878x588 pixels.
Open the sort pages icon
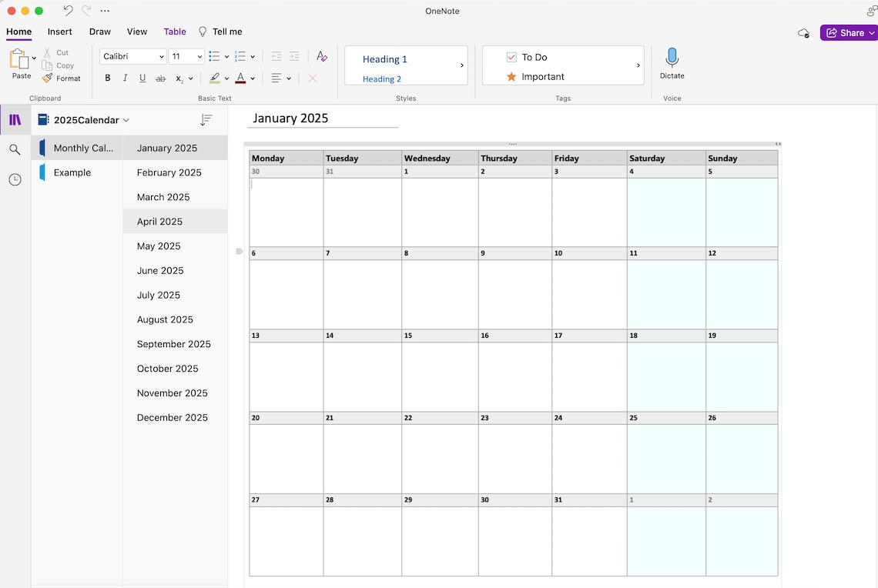206,119
